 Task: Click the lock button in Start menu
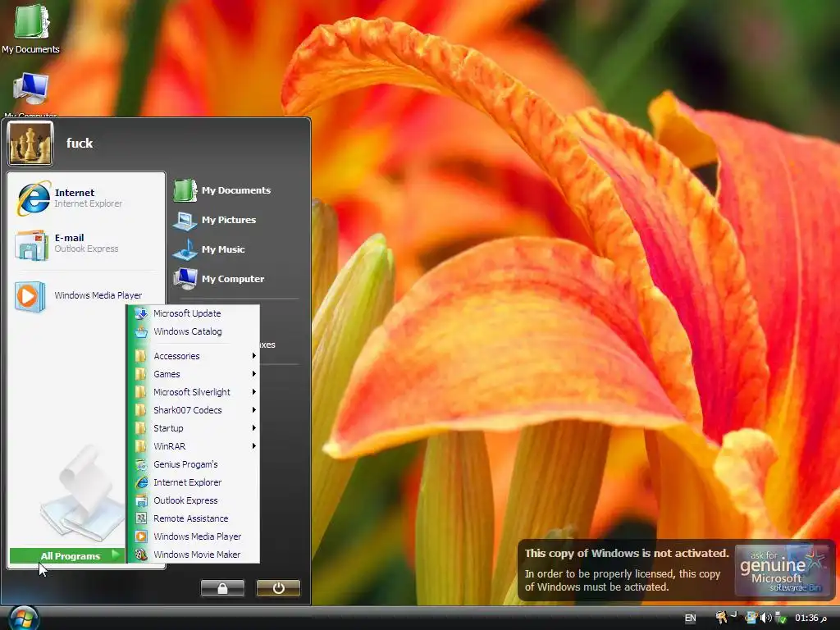pos(222,588)
